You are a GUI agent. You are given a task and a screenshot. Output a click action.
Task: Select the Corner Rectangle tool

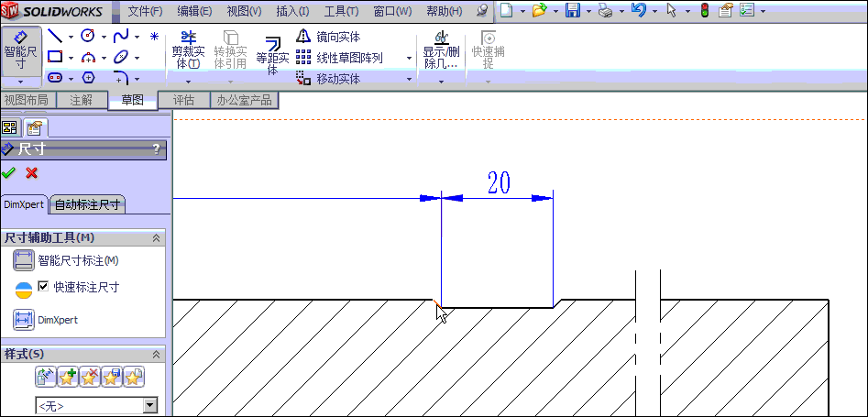(x=54, y=57)
